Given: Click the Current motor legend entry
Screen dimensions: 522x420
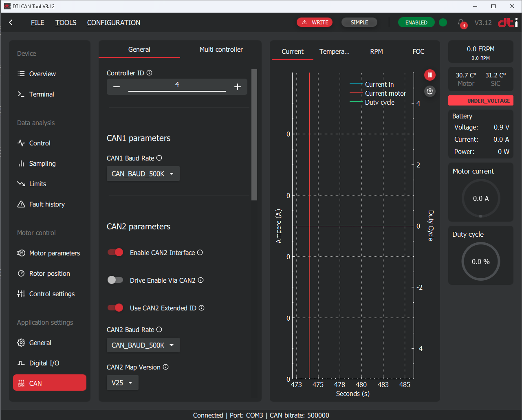Looking at the screenshot, I should coord(378,93).
